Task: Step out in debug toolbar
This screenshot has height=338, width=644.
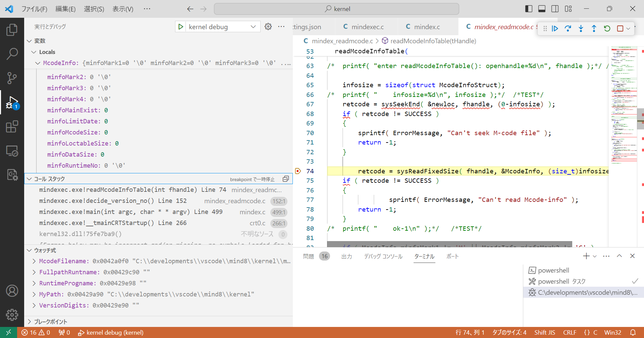Action: [x=594, y=29]
